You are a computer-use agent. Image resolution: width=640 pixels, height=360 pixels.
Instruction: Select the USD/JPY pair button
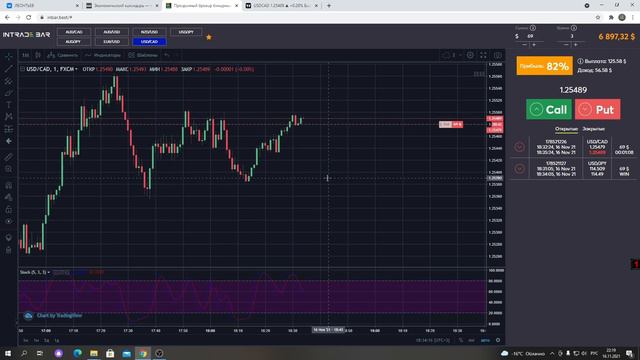click(186, 32)
